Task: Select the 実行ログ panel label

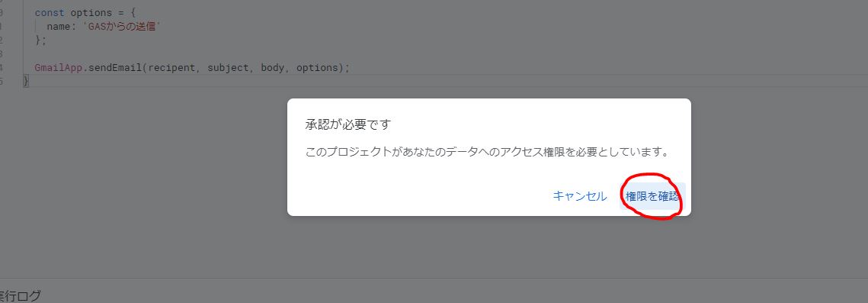Action: point(21,296)
